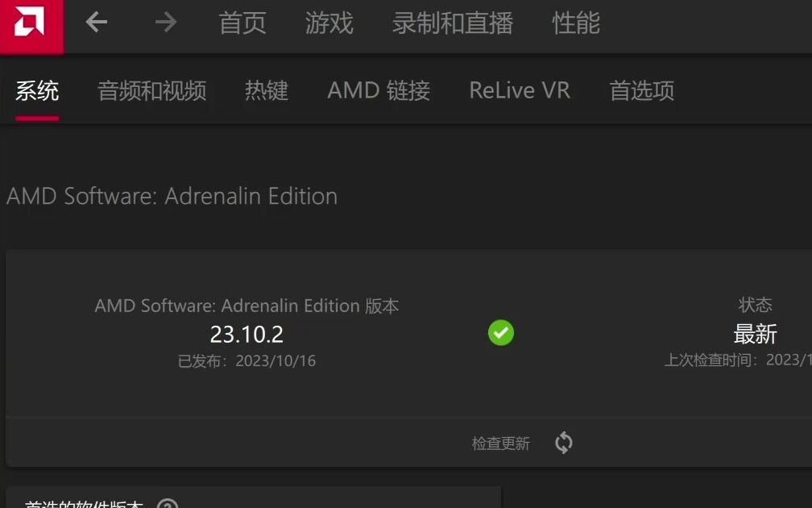
Task: Go forward with the right arrow
Action: pos(166,23)
